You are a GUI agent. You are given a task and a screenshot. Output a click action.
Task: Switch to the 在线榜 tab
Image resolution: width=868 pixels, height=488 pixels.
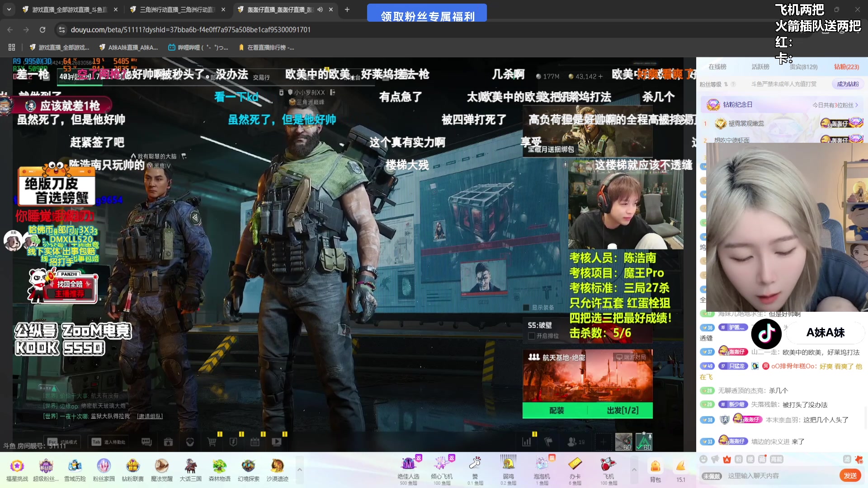[x=717, y=67]
